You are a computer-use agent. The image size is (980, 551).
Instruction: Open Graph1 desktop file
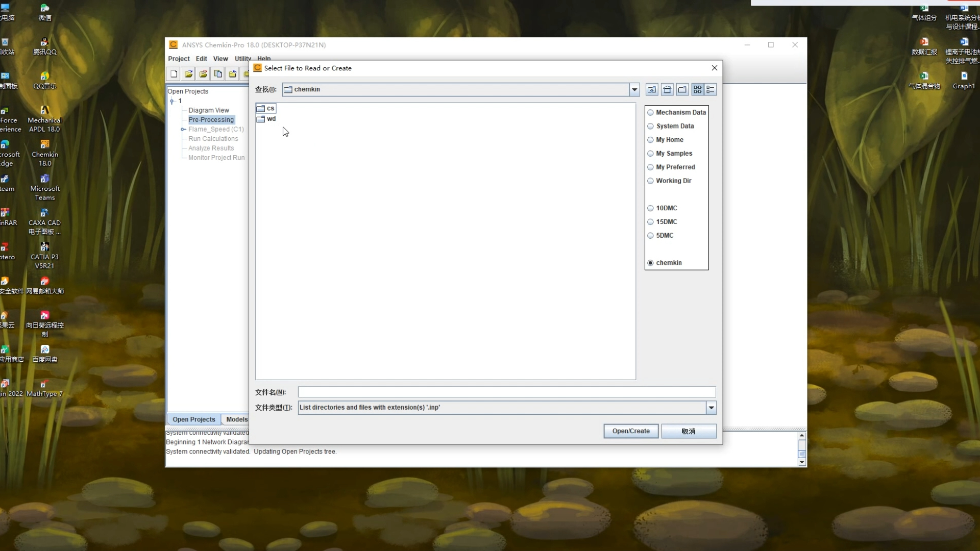pos(964,81)
